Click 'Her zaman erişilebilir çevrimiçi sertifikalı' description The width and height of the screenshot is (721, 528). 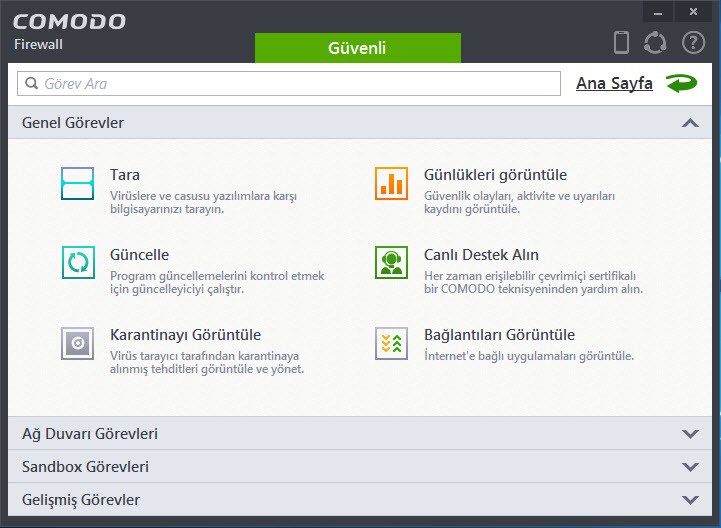coord(530,276)
